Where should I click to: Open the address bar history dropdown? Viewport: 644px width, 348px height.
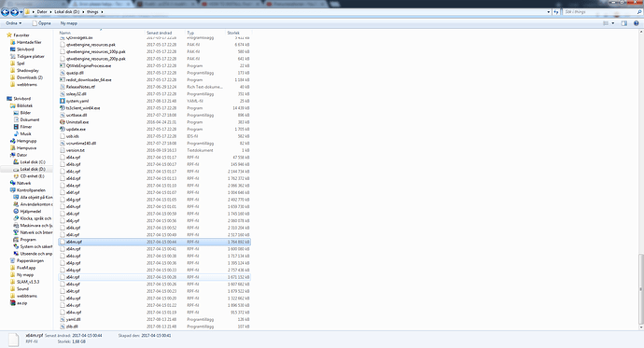[549, 12]
